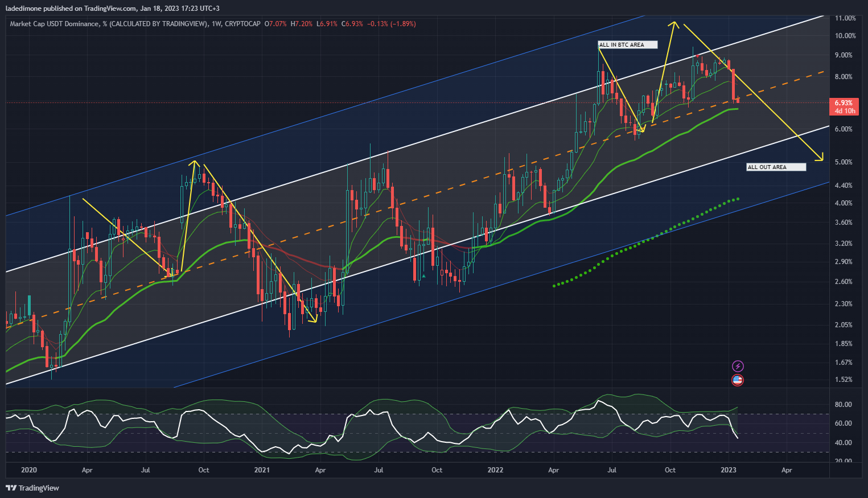
Task: Click the small green triangle marker on chart
Action: 423,277
